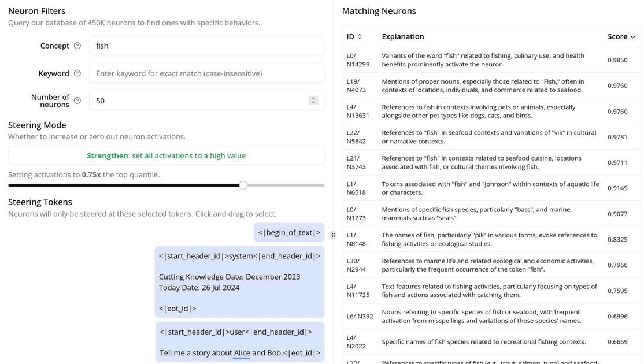The height and width of the screenshot is (364, 644).
Task: Select neuron row L19/N4073
Action: 491,86
